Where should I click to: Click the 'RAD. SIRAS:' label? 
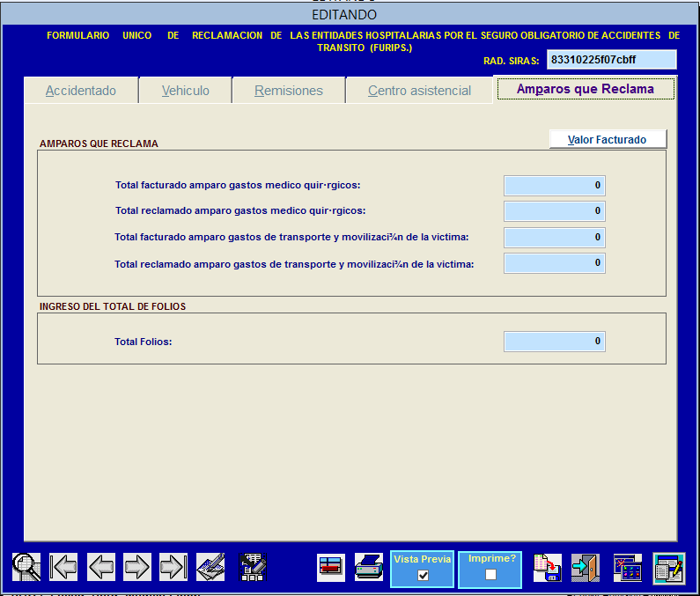[x=512, y=61]
